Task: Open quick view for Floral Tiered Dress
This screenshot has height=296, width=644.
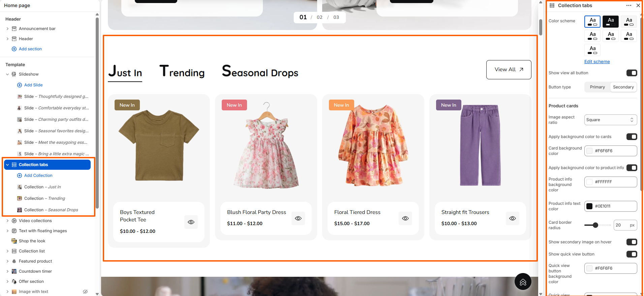Action: tap(405, 218)
